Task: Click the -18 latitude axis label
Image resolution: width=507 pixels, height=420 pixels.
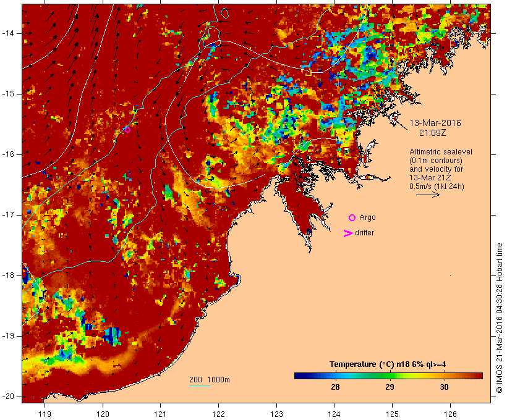Action: (x=8, y=275)
